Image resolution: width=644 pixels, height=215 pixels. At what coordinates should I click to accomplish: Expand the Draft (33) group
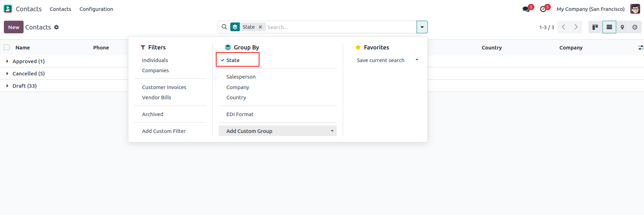coord(24,86)
